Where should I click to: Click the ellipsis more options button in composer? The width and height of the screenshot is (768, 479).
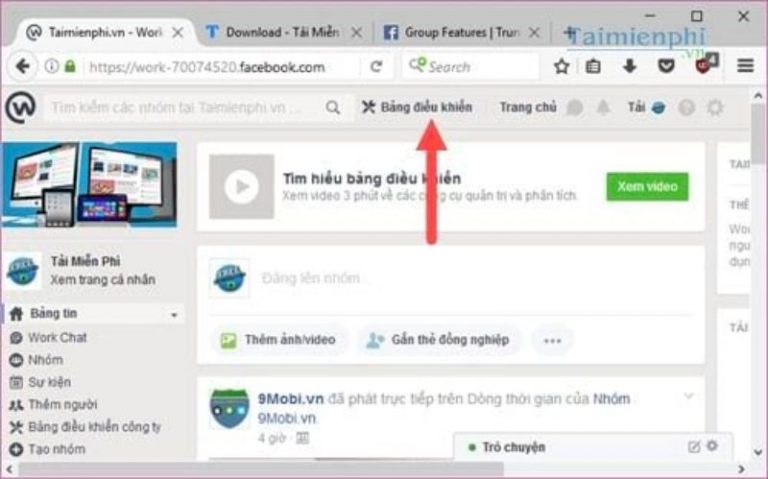(552, 340)
